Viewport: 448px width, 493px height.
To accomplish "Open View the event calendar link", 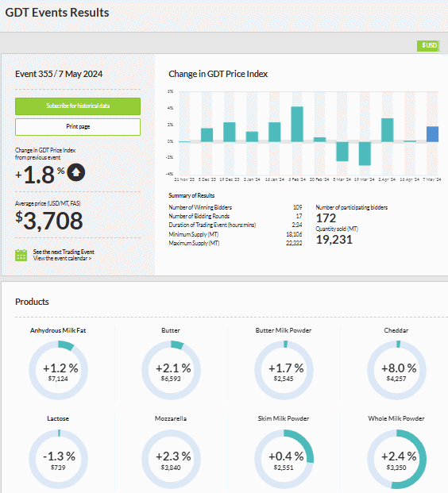I will pos(62,258).
